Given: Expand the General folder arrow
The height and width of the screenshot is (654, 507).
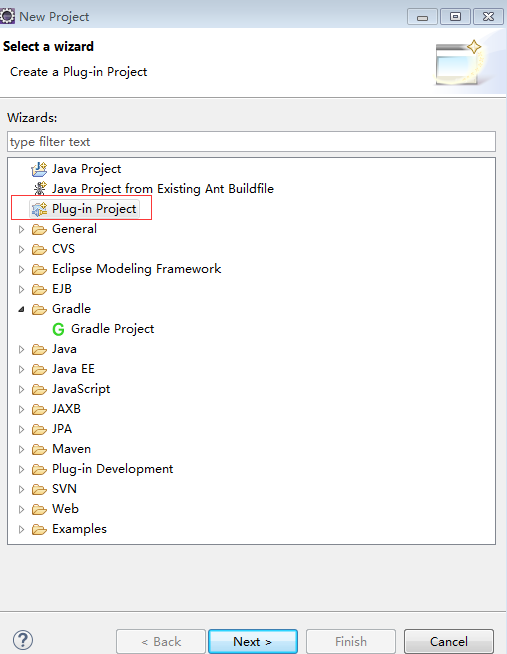Looking at the screenshot, I should pos(21,229).
